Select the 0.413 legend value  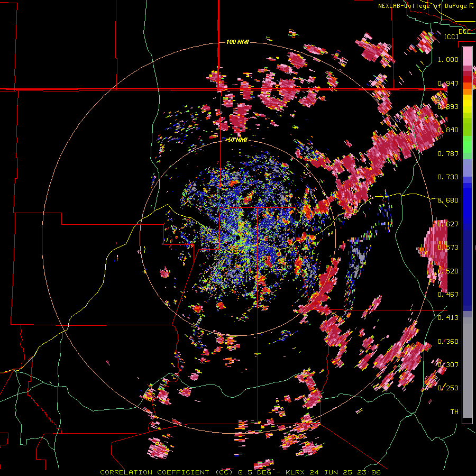pos(448,318)
